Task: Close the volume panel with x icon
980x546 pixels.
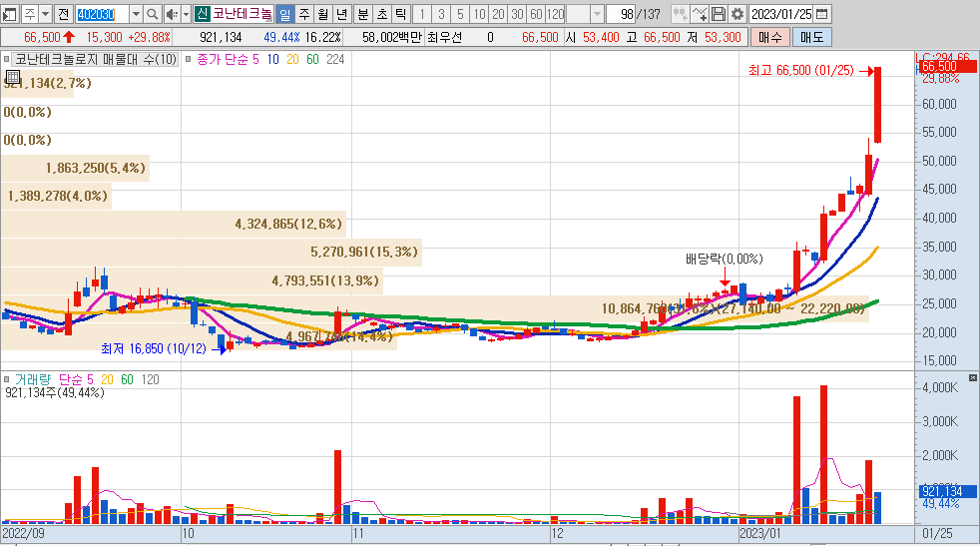Action: coord(972,377)
